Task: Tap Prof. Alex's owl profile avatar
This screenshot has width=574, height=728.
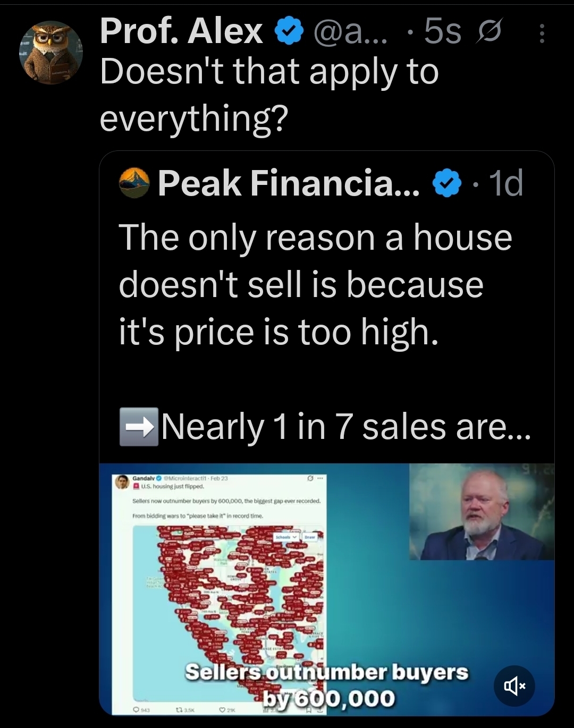Action: [50, 52]
